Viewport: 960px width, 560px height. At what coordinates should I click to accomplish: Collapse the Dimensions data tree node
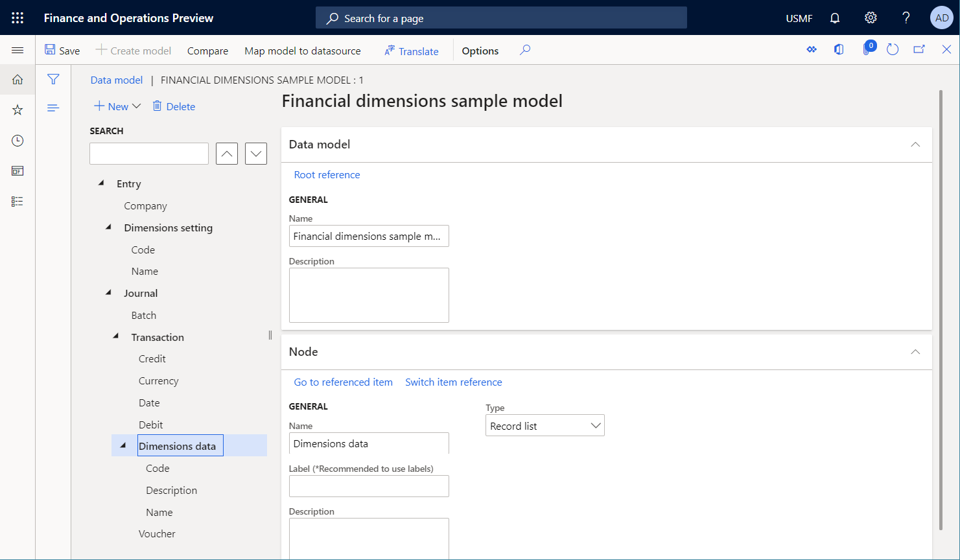tap(123, 445)
